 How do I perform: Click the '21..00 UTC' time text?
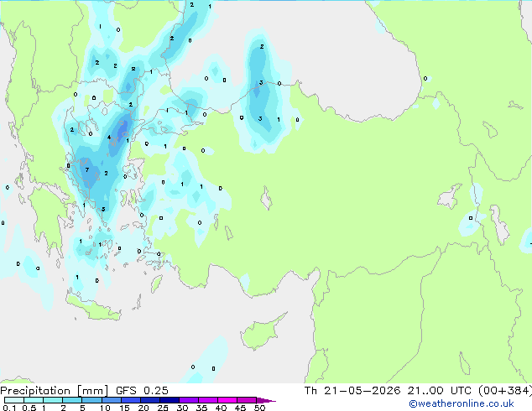(x=440, y=391)
